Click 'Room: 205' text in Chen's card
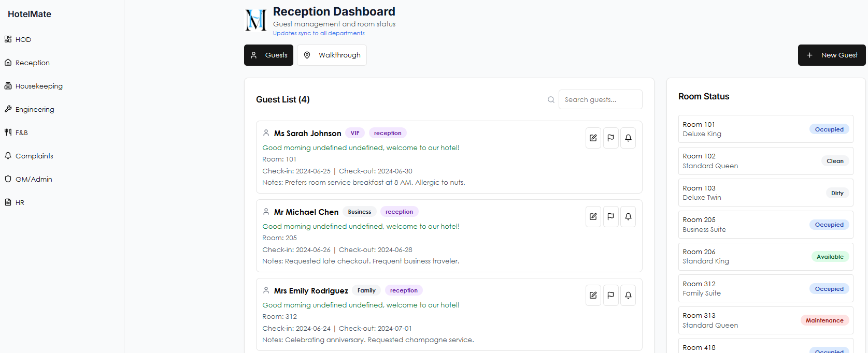 click(x=280, y=238)
